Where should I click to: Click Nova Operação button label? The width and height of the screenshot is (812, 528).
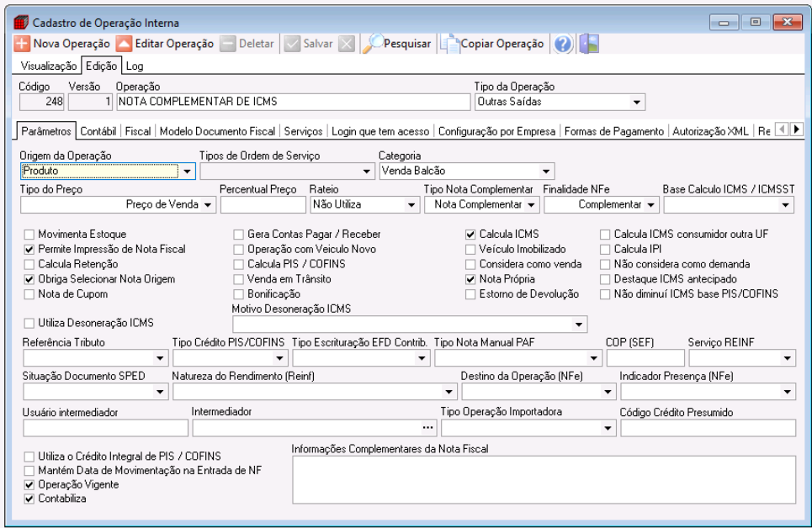pos(72,44)
